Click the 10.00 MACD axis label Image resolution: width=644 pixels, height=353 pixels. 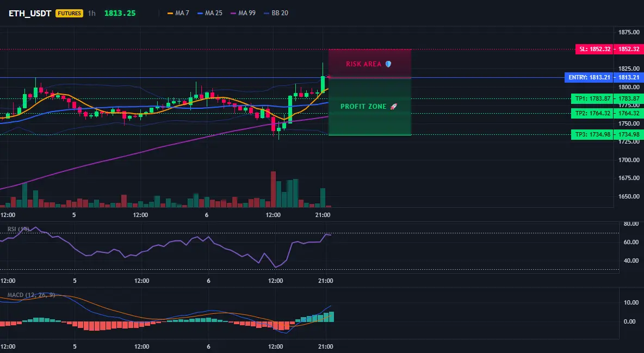[631, 302]
